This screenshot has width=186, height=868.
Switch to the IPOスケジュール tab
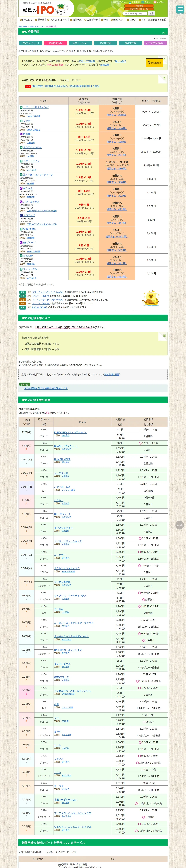(30, 43)
